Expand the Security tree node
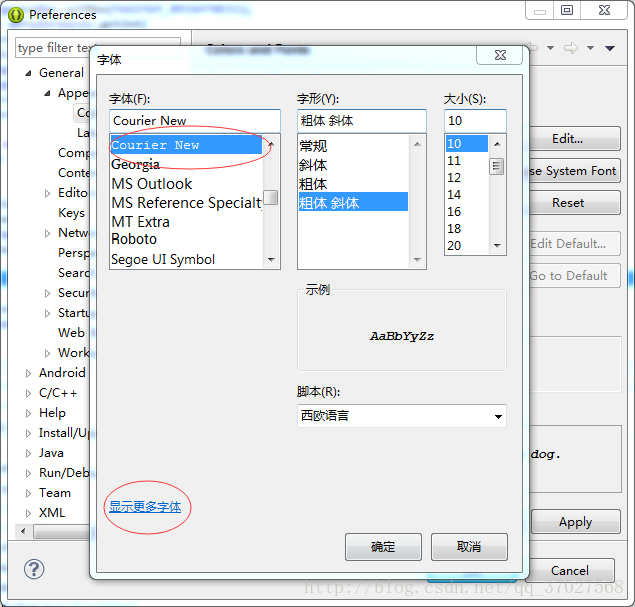Screen dimensions: 635x607 coord(47,293)
